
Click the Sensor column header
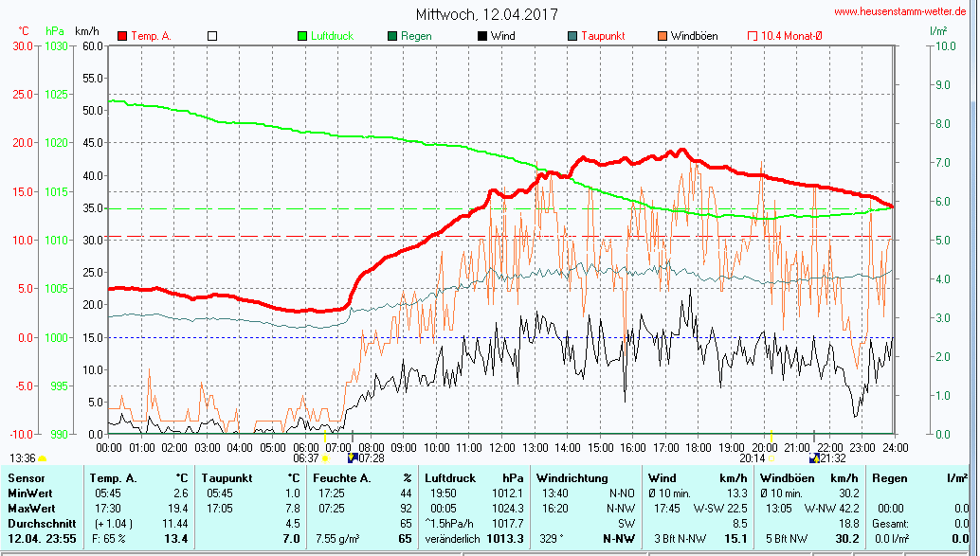point(26,478)
